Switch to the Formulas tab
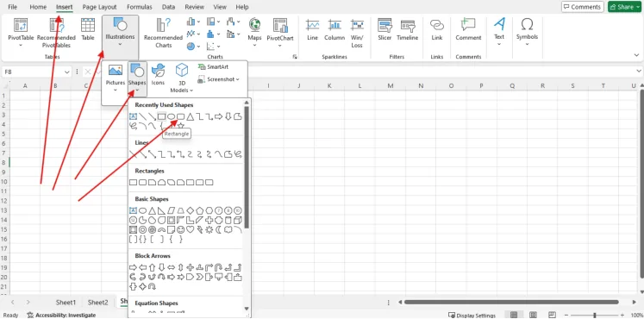This screenshot has width=644, height=319. click(x=140, y=7)
